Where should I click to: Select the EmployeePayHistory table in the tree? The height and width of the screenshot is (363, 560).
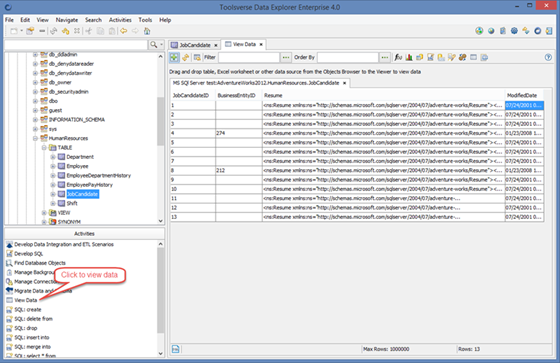tap(89, 185)
